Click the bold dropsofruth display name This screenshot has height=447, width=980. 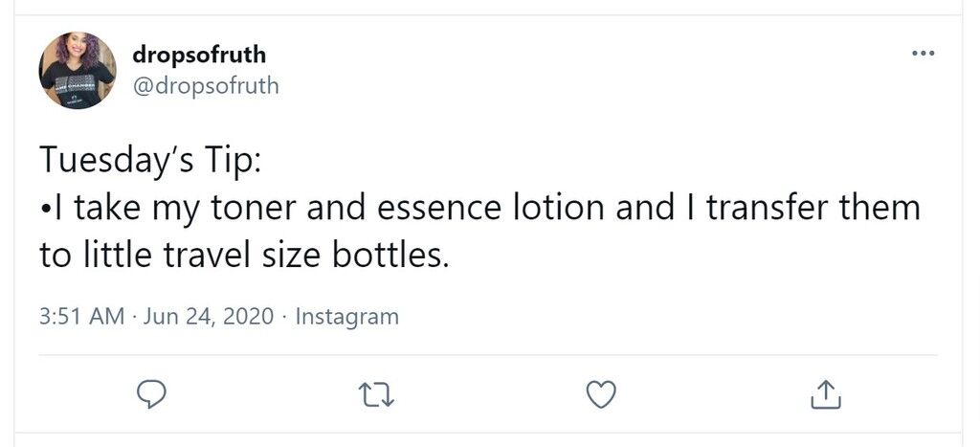click(x=199, y=55)
